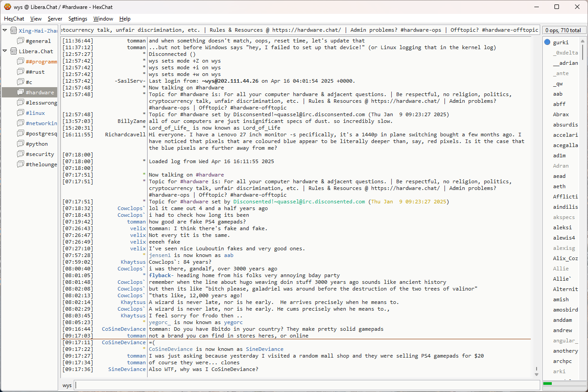Switch to the #linux channel
The width and height of the screenshot is (588, 392).
click(x=35, y=113)
